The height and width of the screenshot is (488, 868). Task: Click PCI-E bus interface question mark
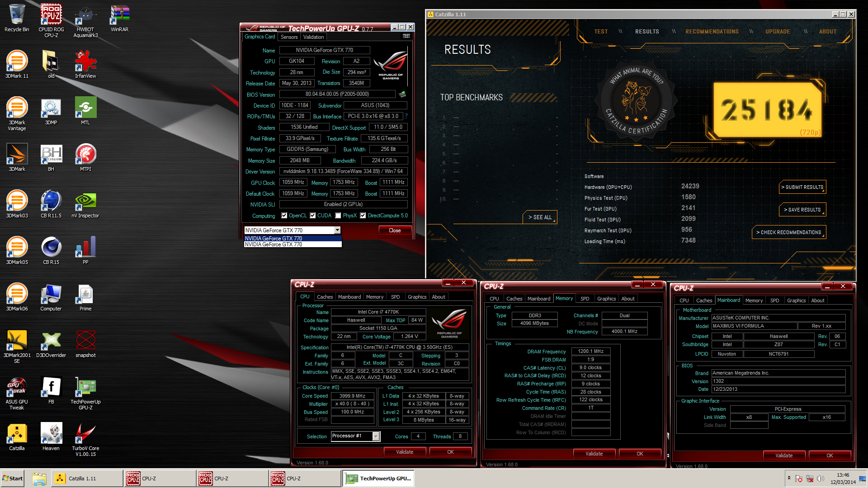point(406,116)
